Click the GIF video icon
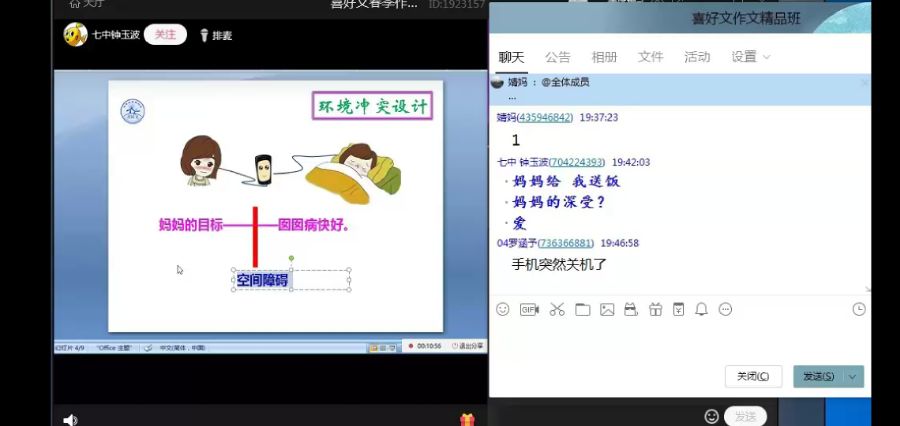Viewport: 900px width, 426px height. pos(529,310)
